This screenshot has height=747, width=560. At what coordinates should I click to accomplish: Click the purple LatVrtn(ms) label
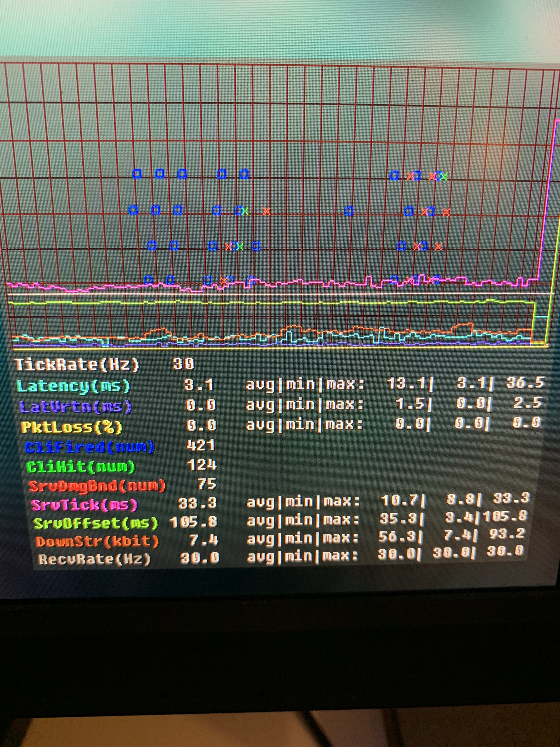[75, 407]
